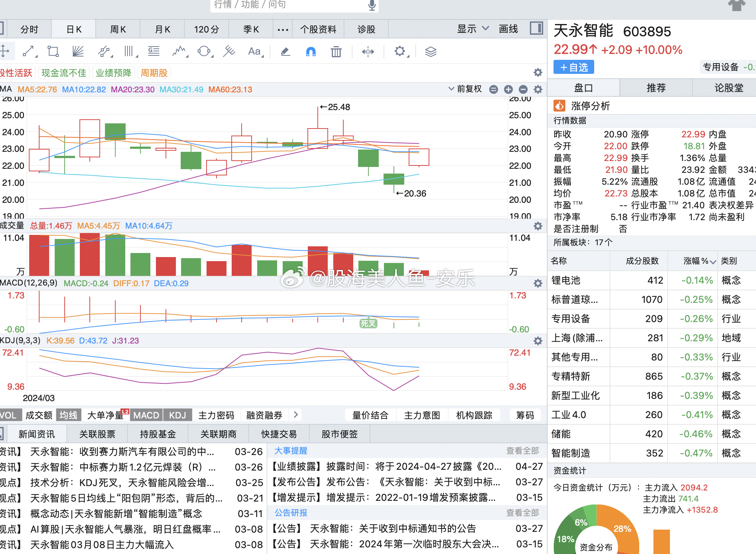Screen dimensions: 756x554
Task: Select the Aa text annotation tool
Action: 254,52
